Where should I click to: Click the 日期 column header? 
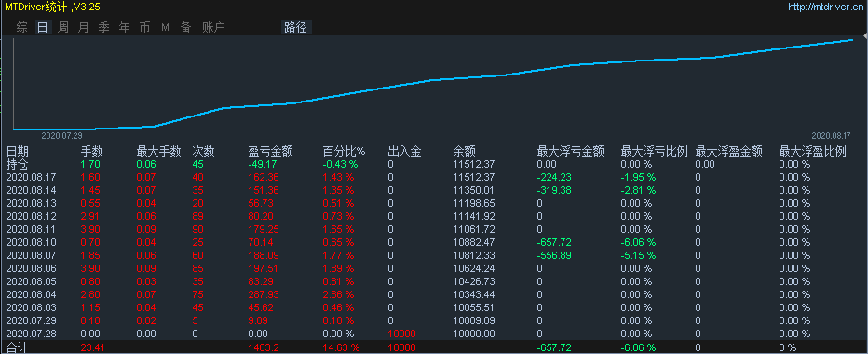click(17, 151)
